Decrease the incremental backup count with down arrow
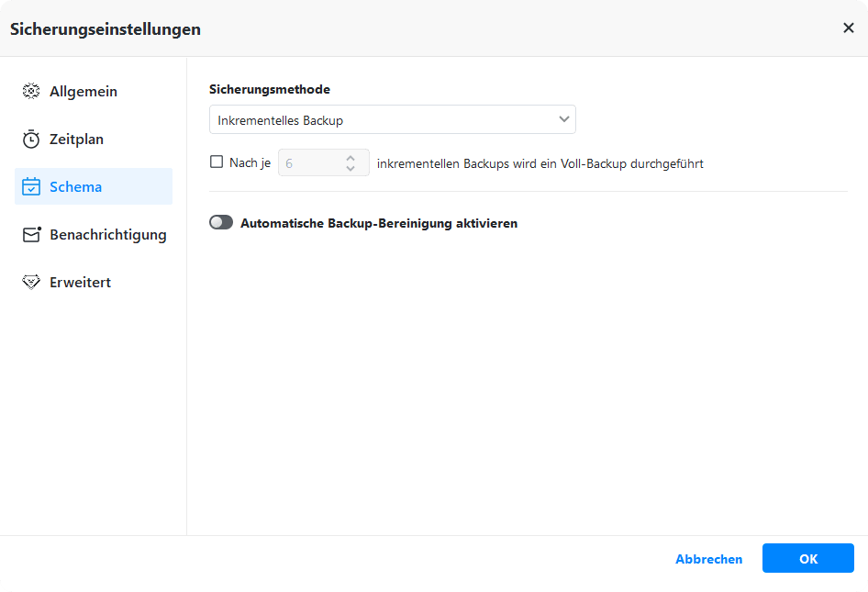 coord(351,169)
